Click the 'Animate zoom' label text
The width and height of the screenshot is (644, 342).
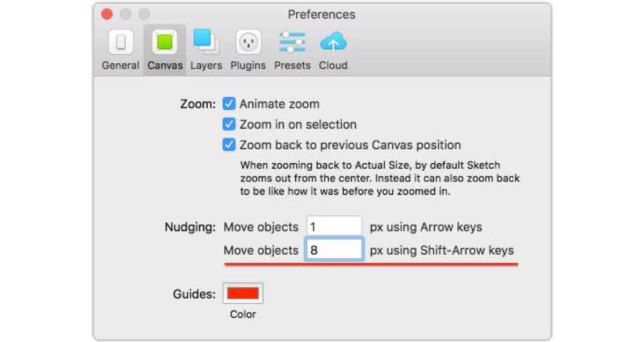pos(279,104)
